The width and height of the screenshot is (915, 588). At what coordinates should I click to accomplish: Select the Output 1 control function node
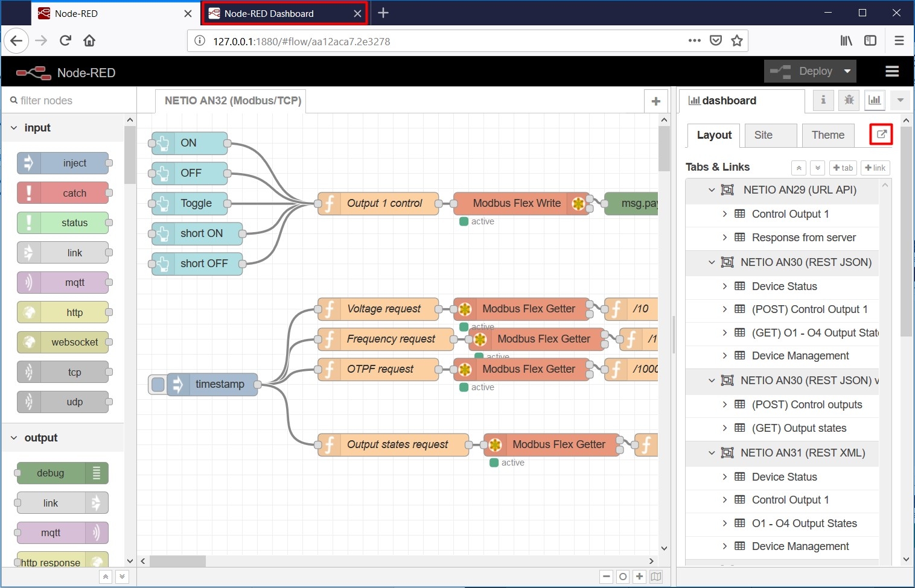tap(378, 203)
